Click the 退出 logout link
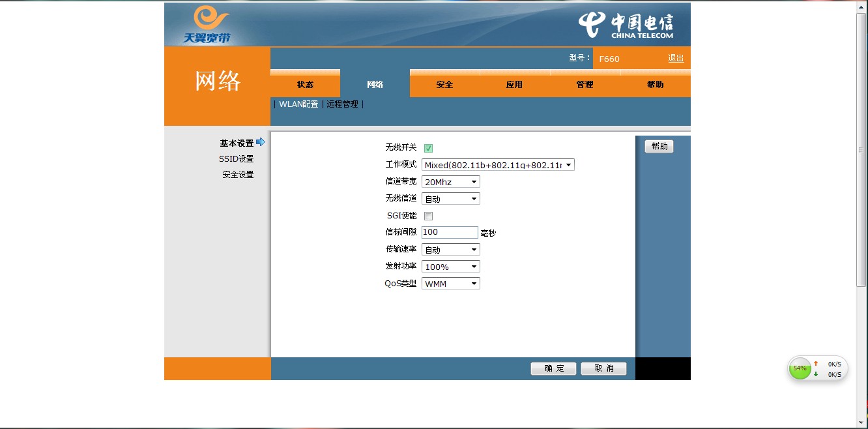This screenshot has width=868, height=429. pos(676,58)
